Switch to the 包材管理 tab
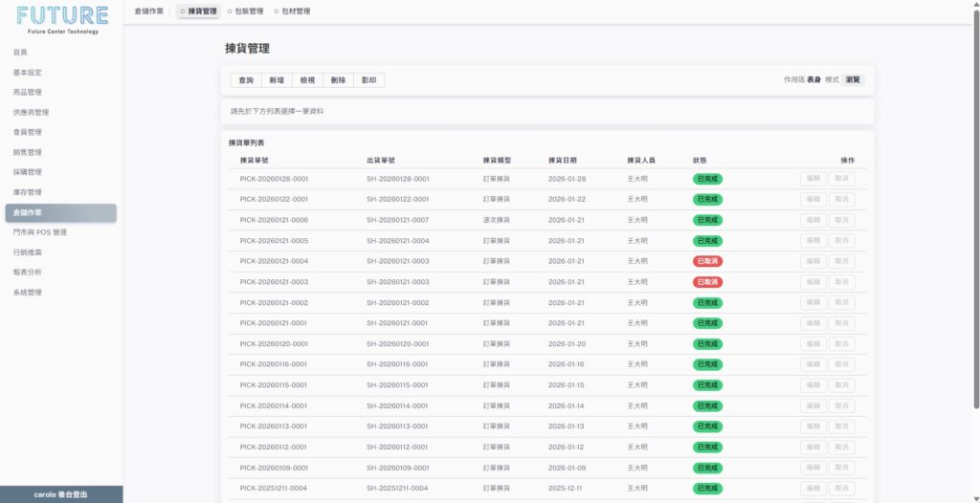 click(x=292, y=11)
